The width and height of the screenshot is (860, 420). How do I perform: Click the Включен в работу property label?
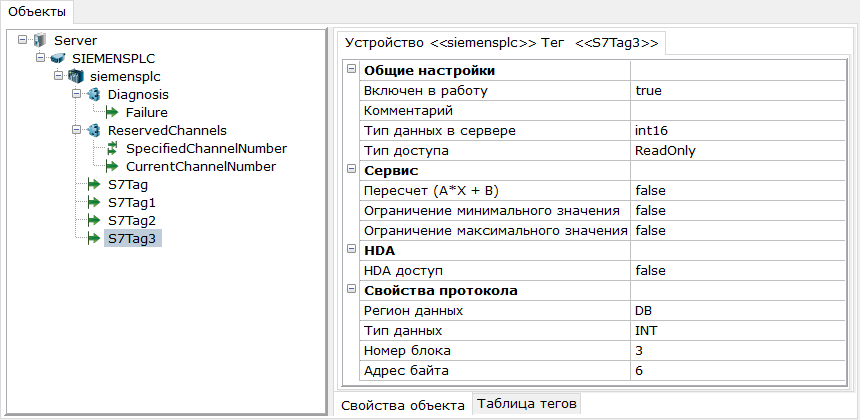coord(426,90)
